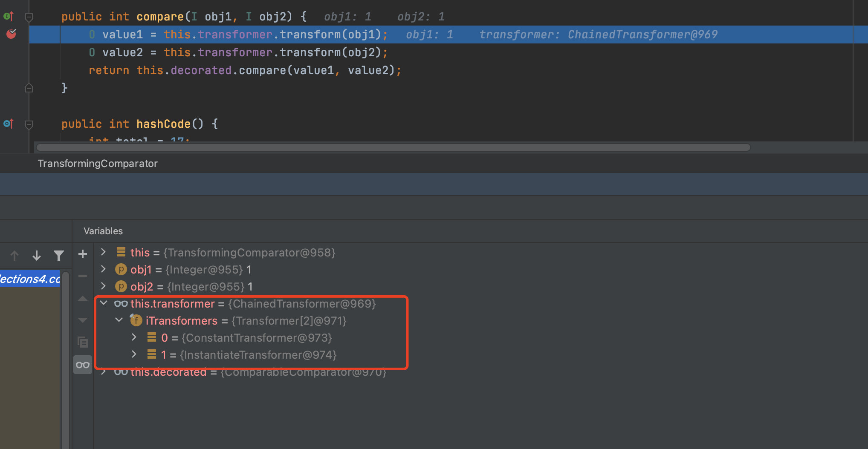Click the next frame down arrow

click(x=37, y=255)
